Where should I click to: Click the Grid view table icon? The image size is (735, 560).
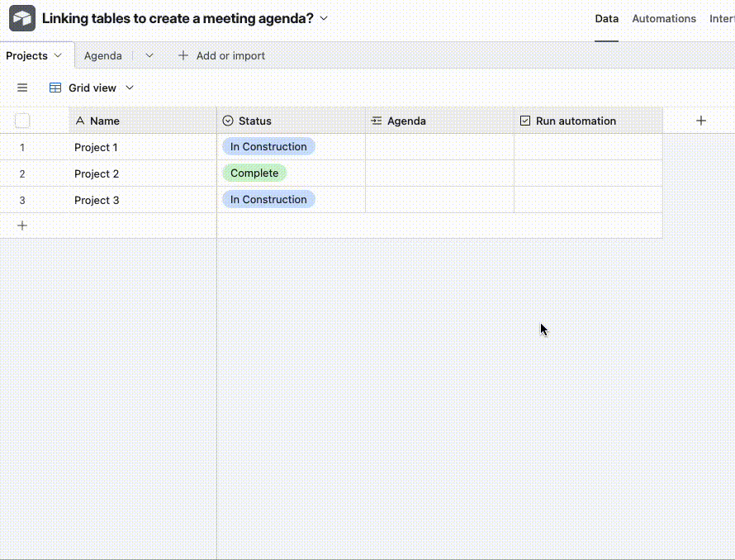55,88
